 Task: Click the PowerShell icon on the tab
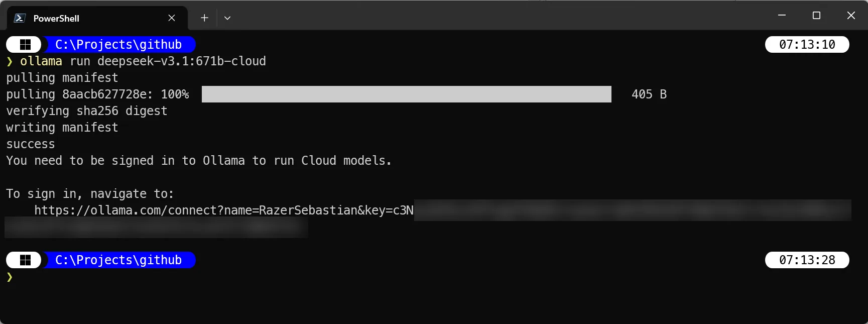(x=20, y=18)
